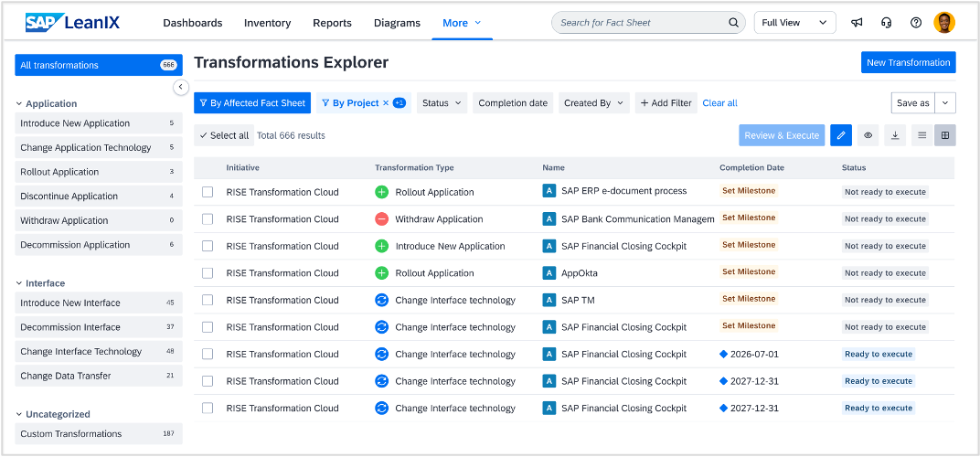Collapse the Application category section
This screenshot has width=980, height=457.
pos(21,104)
